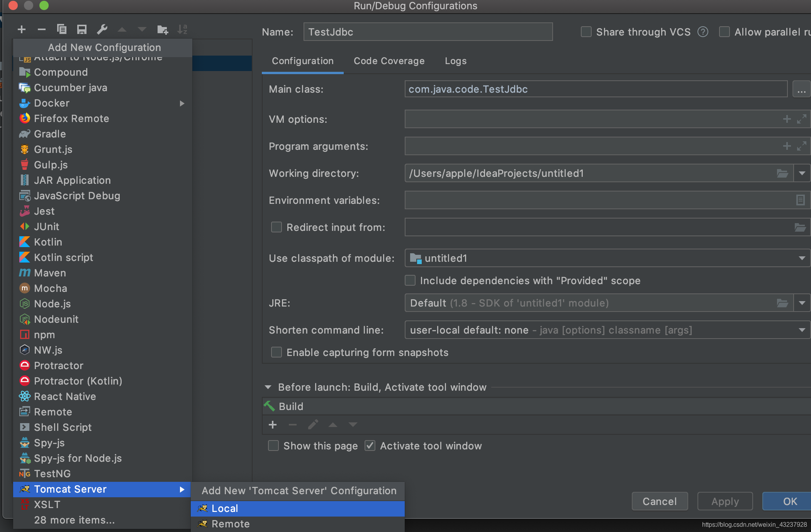
Task: Browse Redirect input file folder icon
Action: 800,227
